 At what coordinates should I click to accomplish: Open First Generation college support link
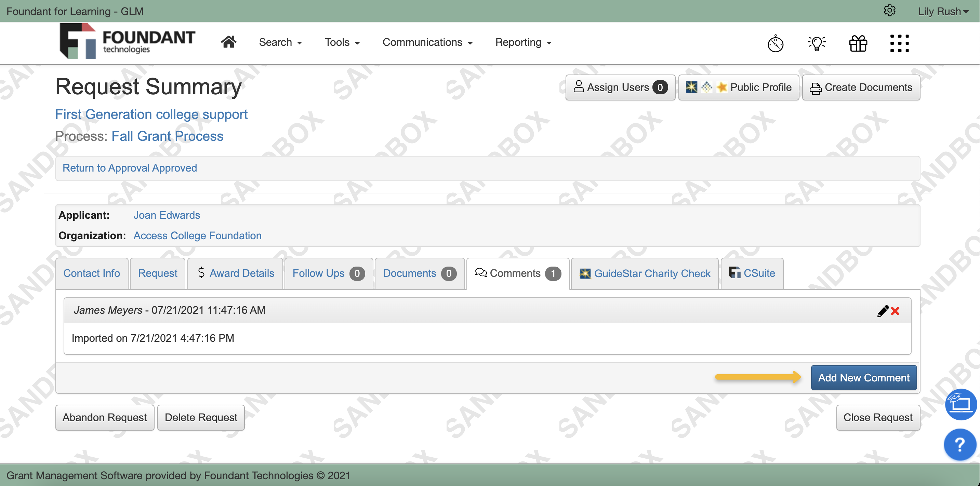point(151,114)
